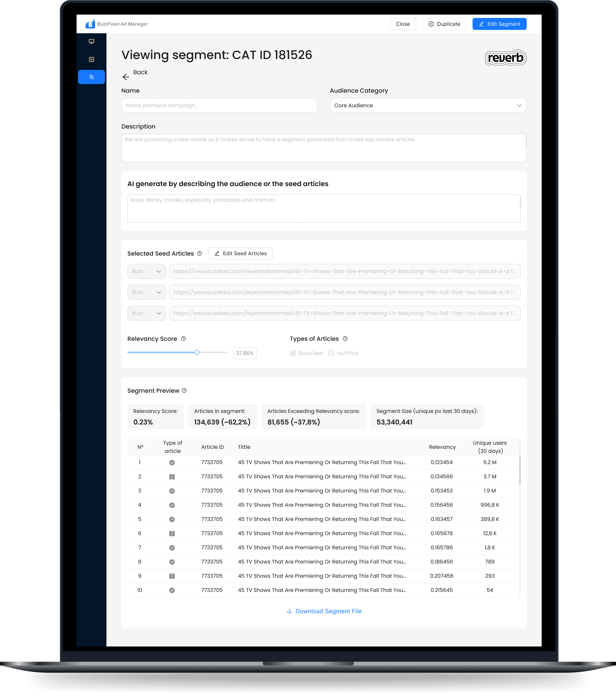Click the back arrow icon

126,77
